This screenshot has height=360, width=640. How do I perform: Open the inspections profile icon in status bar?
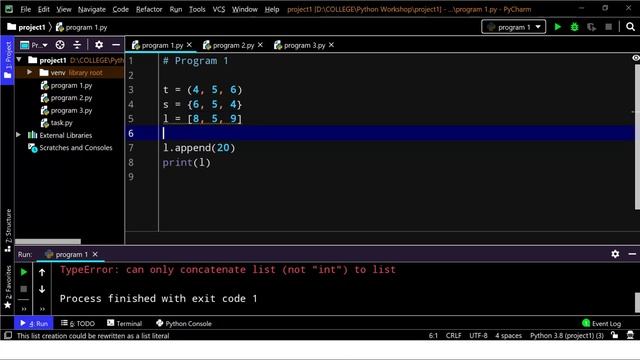(630, 335)
